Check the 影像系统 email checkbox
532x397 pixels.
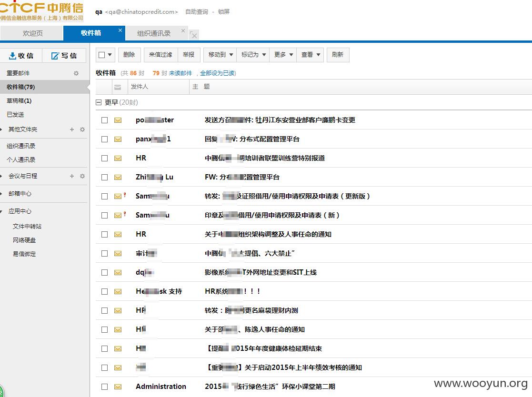104,272
